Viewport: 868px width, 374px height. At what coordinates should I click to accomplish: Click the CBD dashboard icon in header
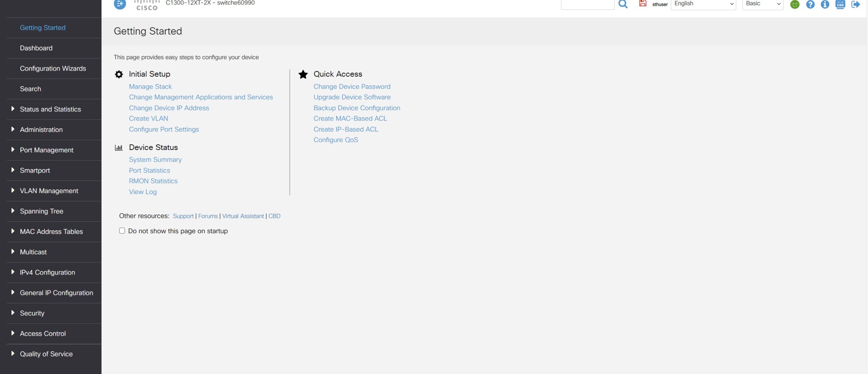(840, 4)
